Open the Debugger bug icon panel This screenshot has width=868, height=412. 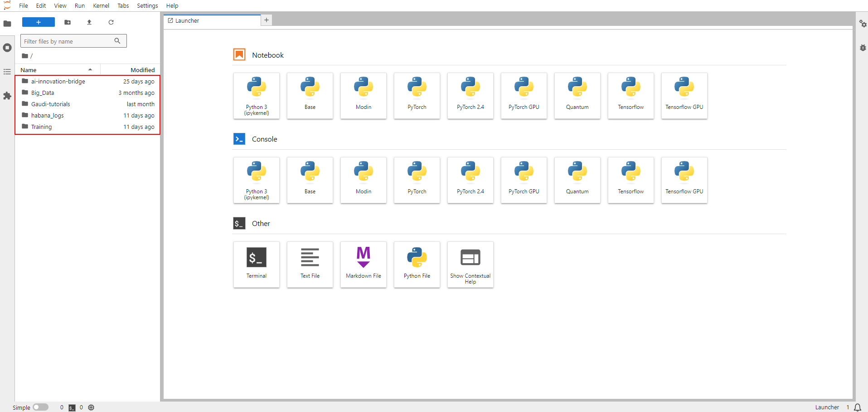863,48
